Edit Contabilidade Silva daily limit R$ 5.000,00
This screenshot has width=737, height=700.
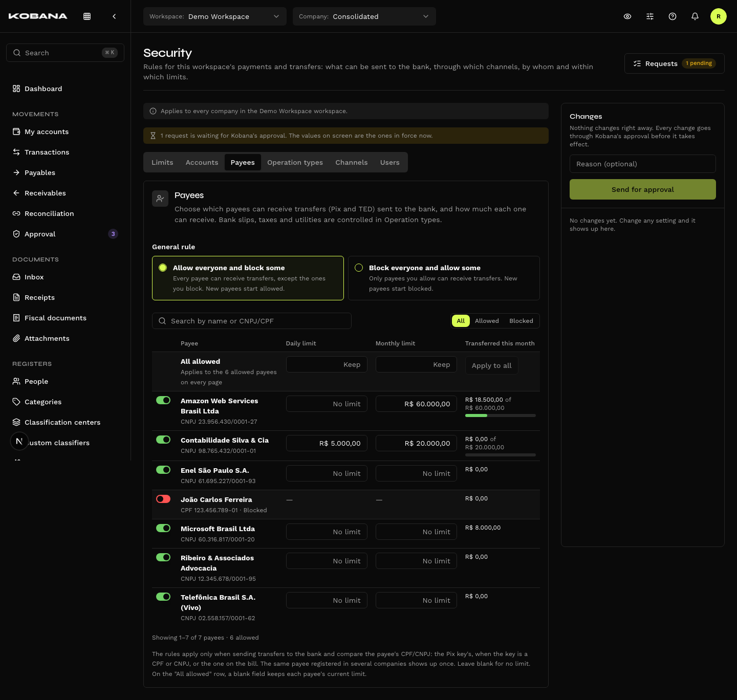(327, 443)
